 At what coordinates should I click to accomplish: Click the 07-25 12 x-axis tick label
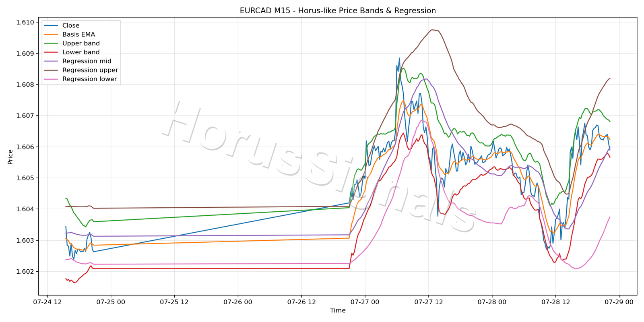[175, 302]
